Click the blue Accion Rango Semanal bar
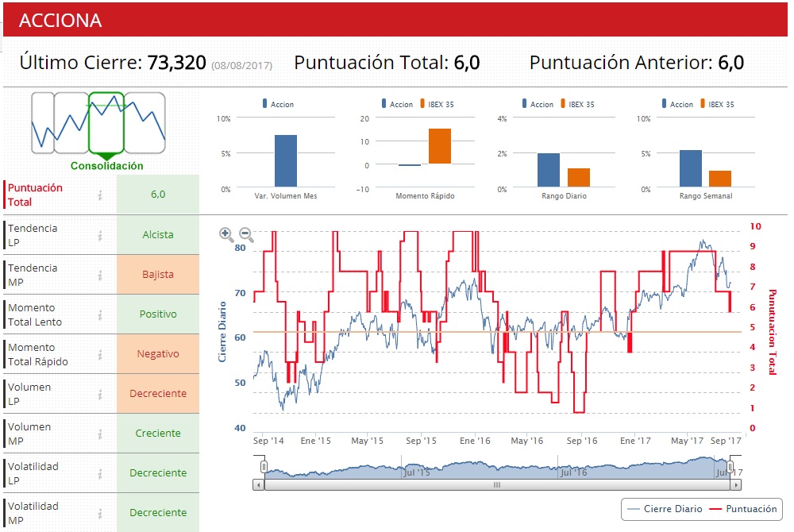This screenshot has height=532, width=794. coord(691,168)
